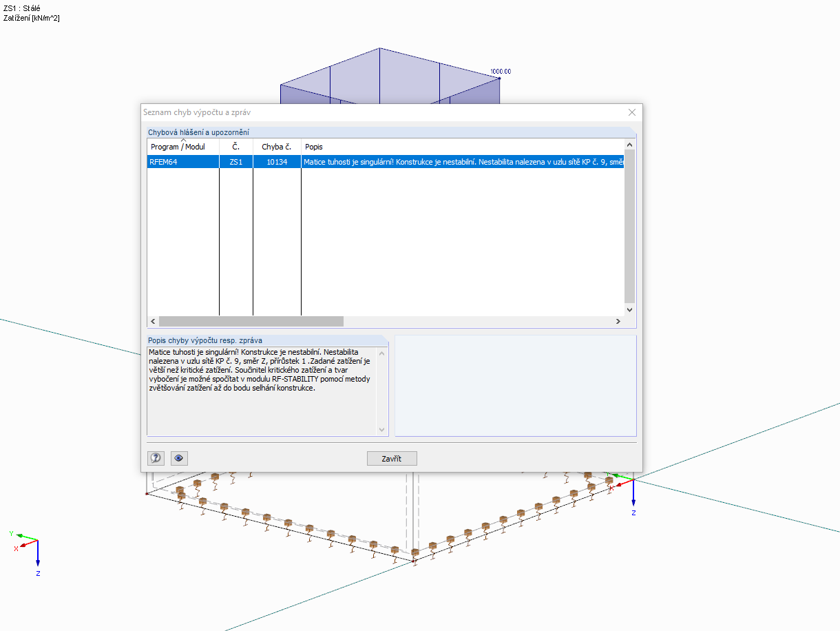This screenshot has width=840, height=631.
Task: Show error location using the eye icon
Action: click(179, 457)
